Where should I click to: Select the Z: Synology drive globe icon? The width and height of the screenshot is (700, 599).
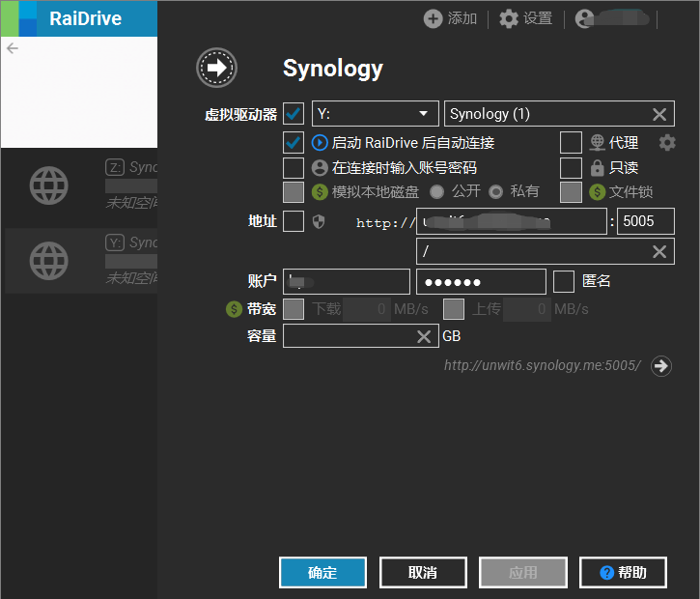48,185
